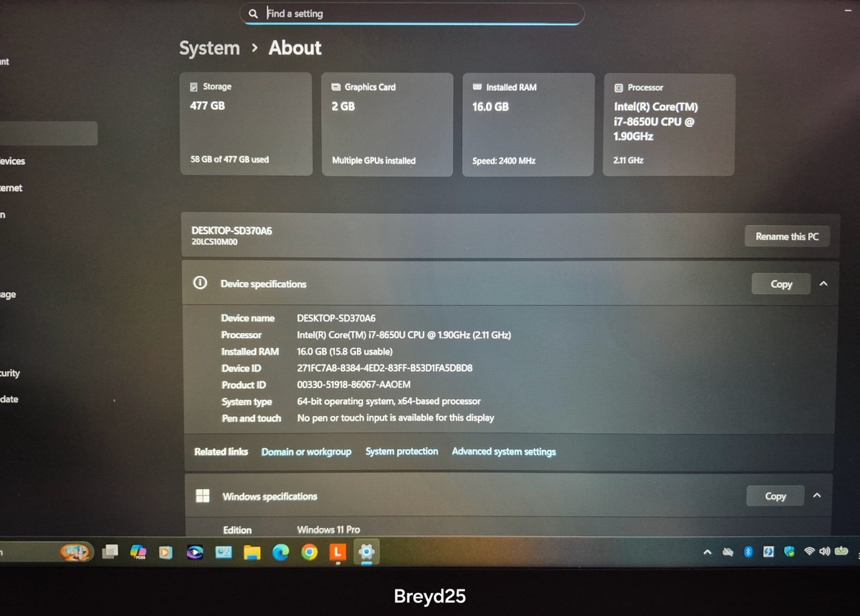Collapse the Windows specifications section
This screenshot has width=860, height=616.
click(x=817, y=496)
